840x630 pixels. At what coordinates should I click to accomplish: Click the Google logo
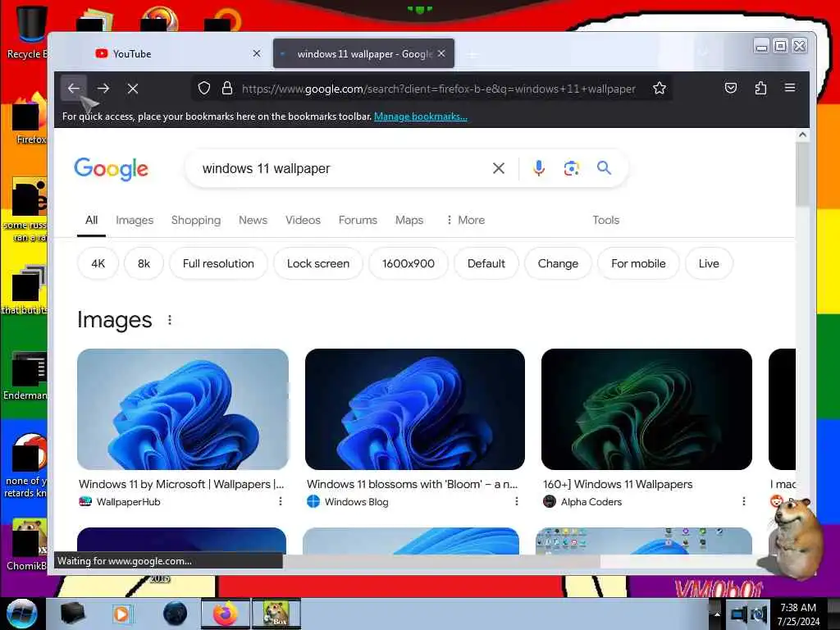[111, 169]
